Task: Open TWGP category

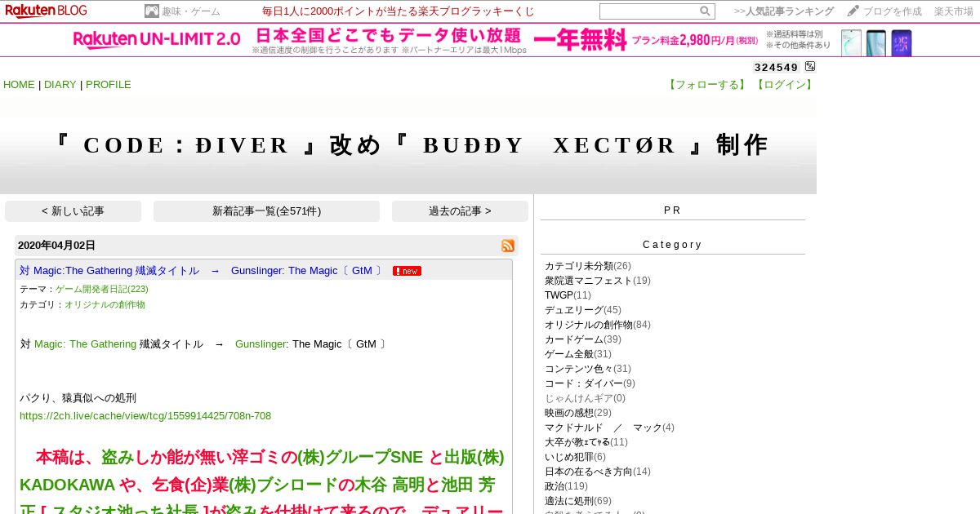Action: [x=559, y=295]
